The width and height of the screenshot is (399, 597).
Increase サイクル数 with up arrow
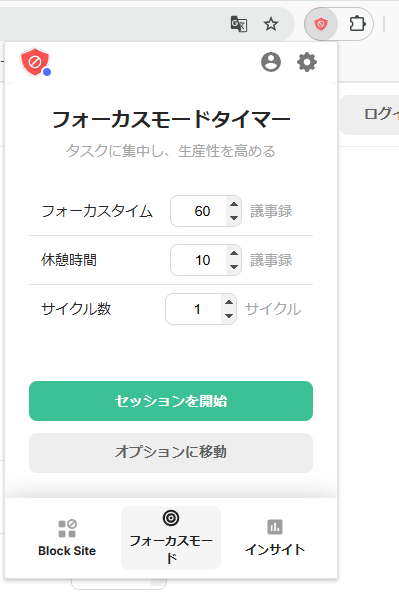pyautogui.click(x=228, y=302)
